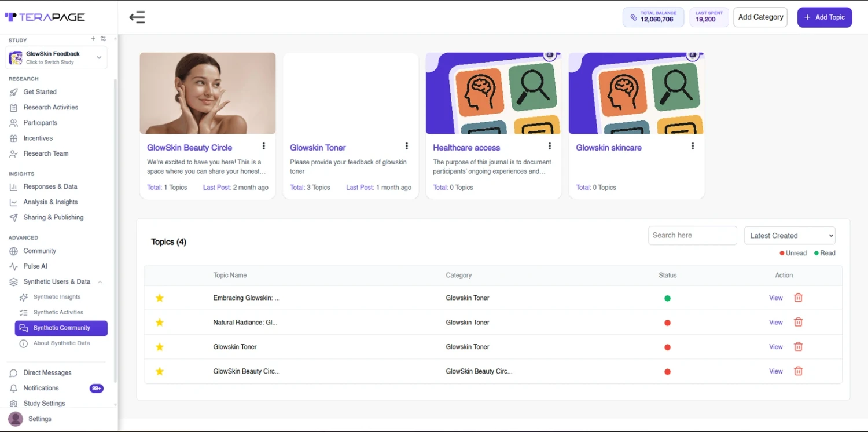Open three-dot menu on Glowskin skincare card

pyautogui.click(x=693, y=146)
